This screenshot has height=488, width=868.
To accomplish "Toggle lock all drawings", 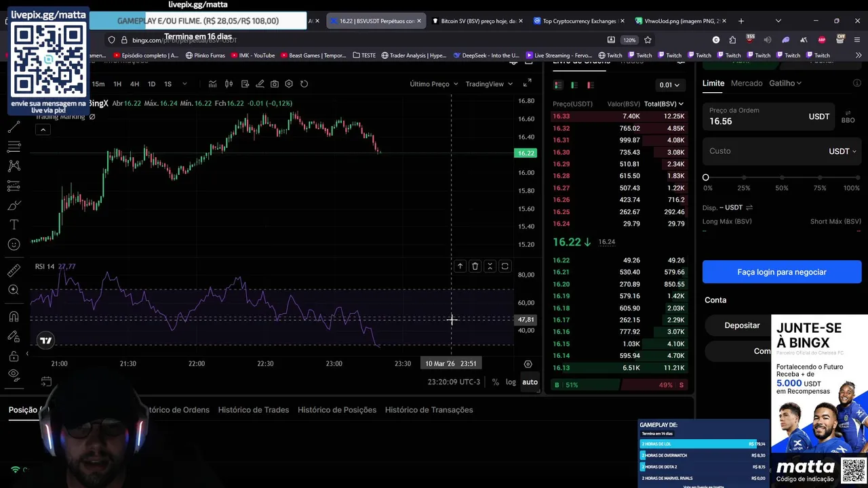I will [x=14, y=356].
